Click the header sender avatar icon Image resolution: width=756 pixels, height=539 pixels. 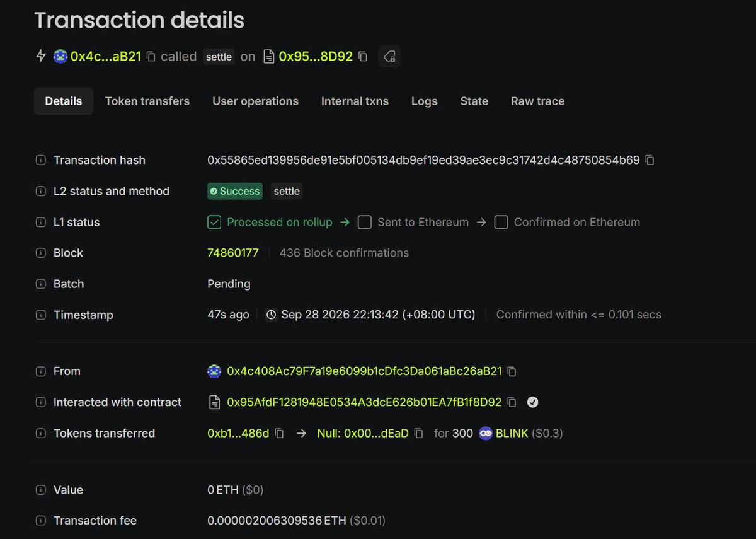click(x=61, y=56)
